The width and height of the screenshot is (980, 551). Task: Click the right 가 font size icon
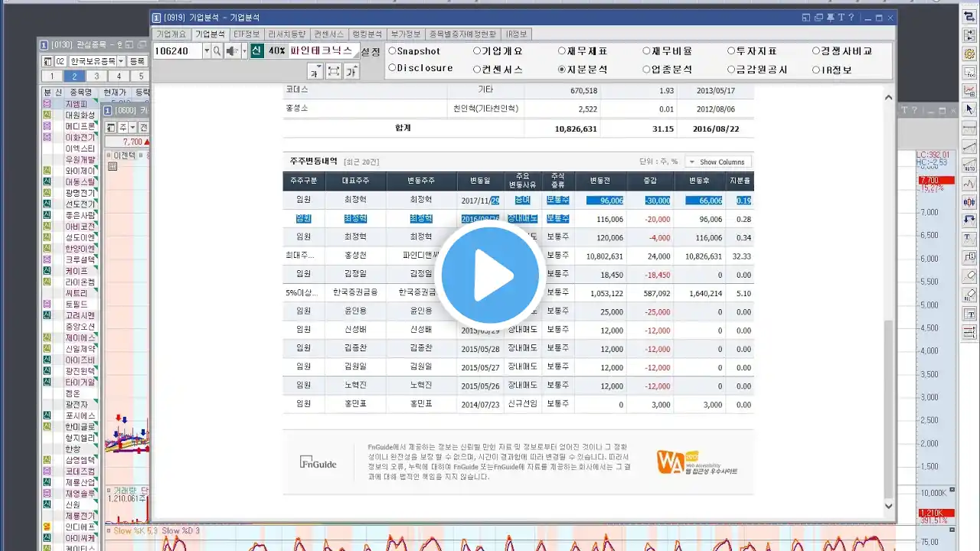click(351, 71)
